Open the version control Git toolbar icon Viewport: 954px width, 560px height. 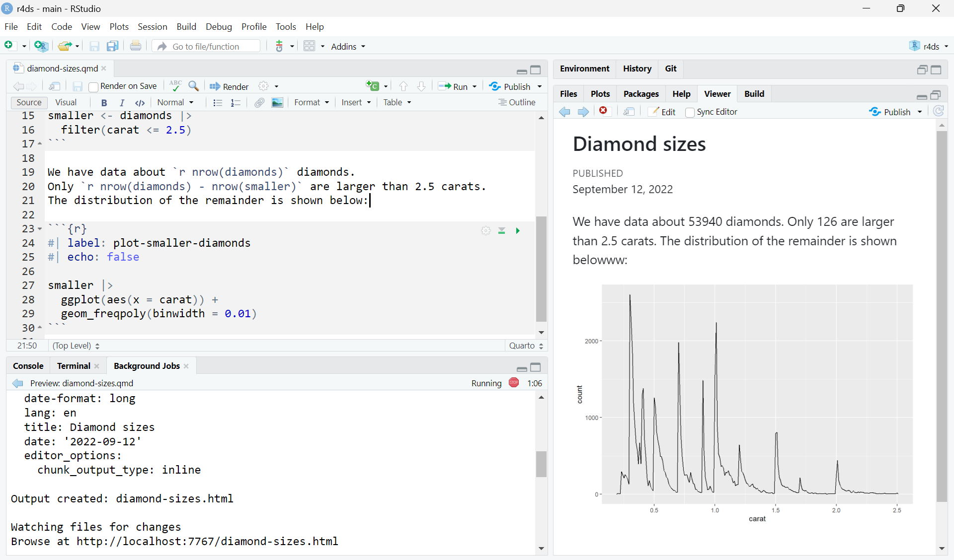[279, 46]
